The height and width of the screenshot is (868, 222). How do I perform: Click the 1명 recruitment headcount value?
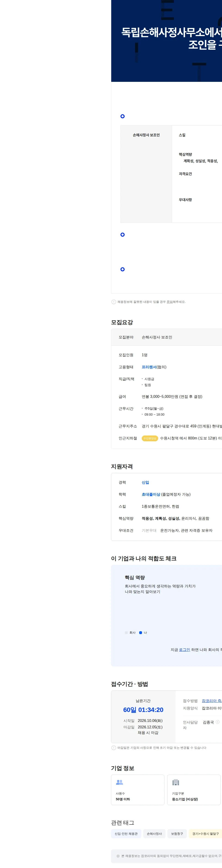(145, 355)
